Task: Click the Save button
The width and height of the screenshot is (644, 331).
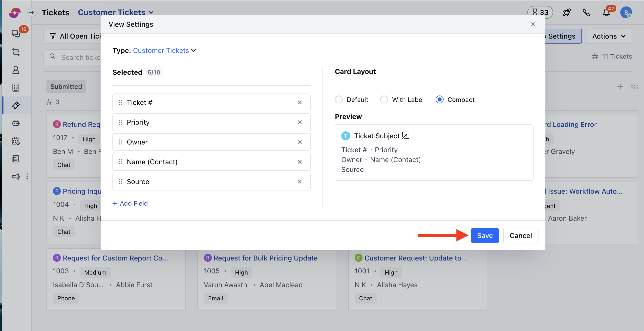Action: (x=485, y=236)
